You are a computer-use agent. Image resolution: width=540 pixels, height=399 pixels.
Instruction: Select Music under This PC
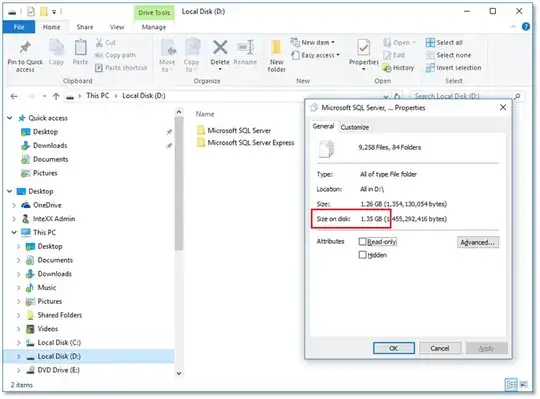click(41, 287)
